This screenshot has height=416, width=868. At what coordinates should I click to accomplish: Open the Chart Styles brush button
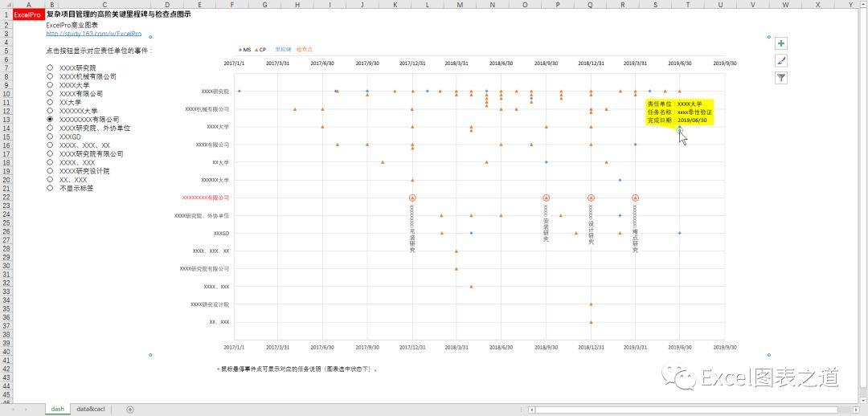click(x=781, y=61)
